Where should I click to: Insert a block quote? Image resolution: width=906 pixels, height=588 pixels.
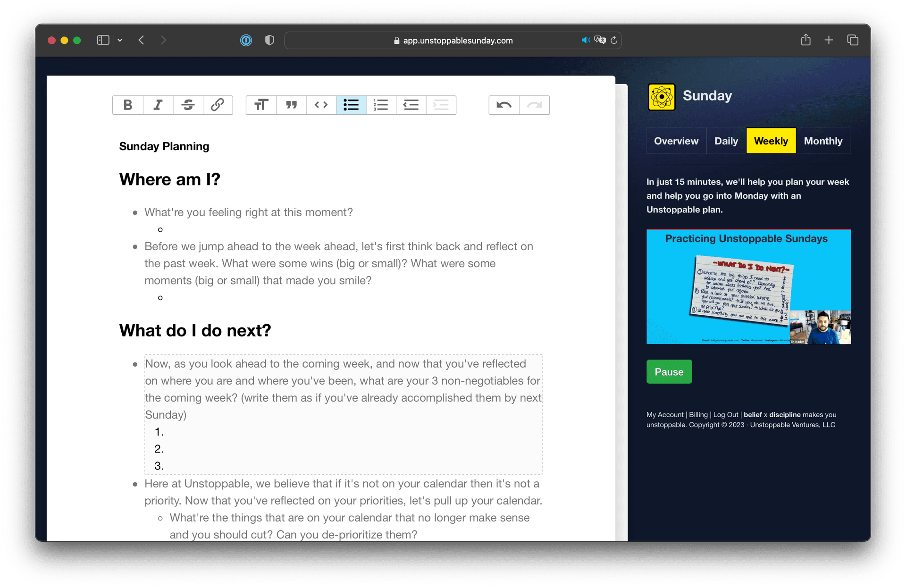(x=291, y=105)
